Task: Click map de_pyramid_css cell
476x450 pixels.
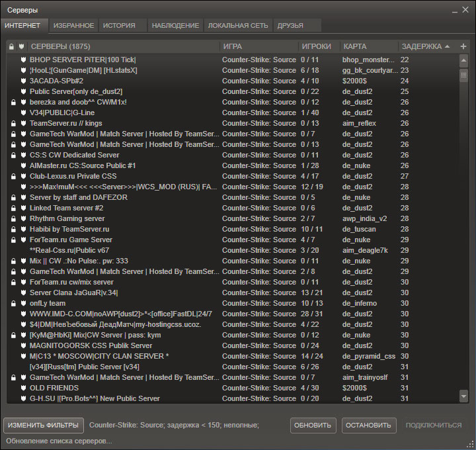Action: (x=369, y=356)
